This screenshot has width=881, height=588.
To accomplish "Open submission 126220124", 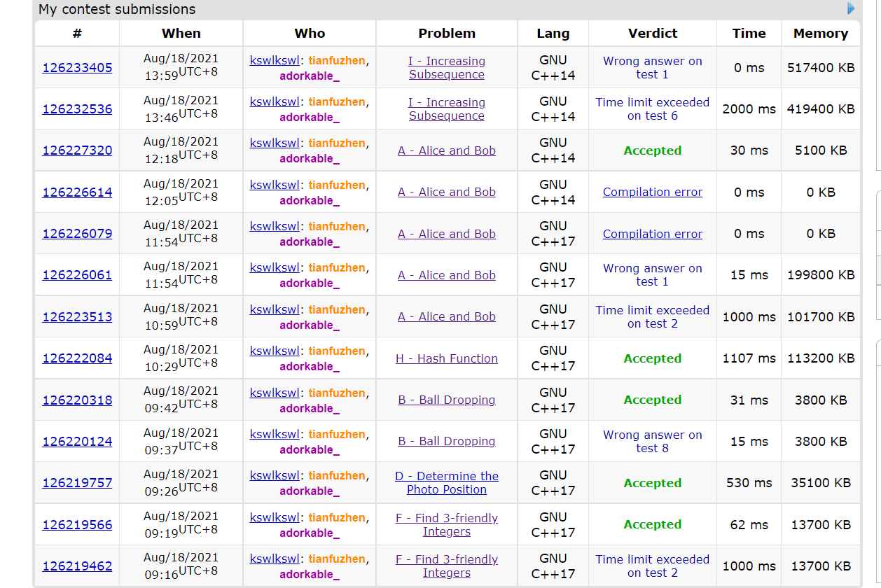I will point(77,442).
